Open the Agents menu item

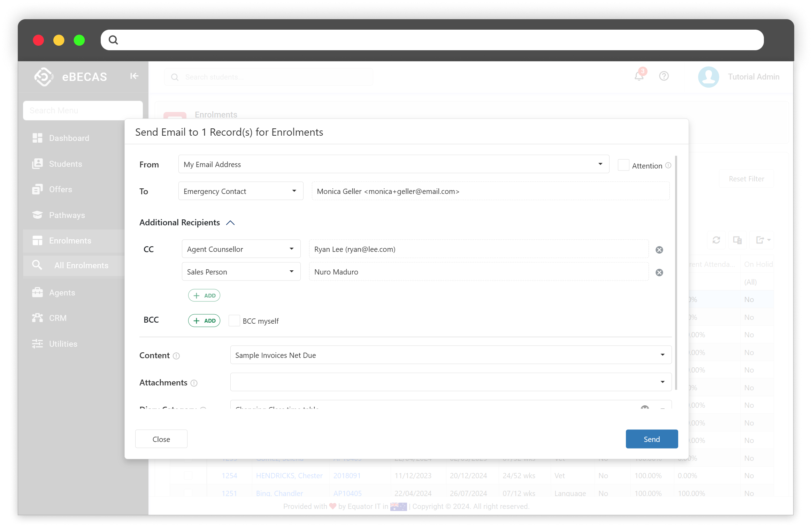pyautogui.click(x=62, y=293)
